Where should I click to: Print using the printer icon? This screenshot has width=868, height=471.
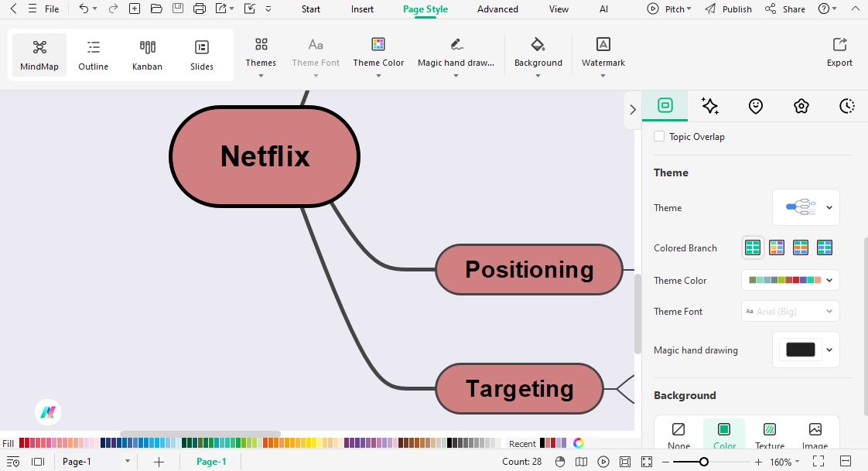tap(200, 9)
